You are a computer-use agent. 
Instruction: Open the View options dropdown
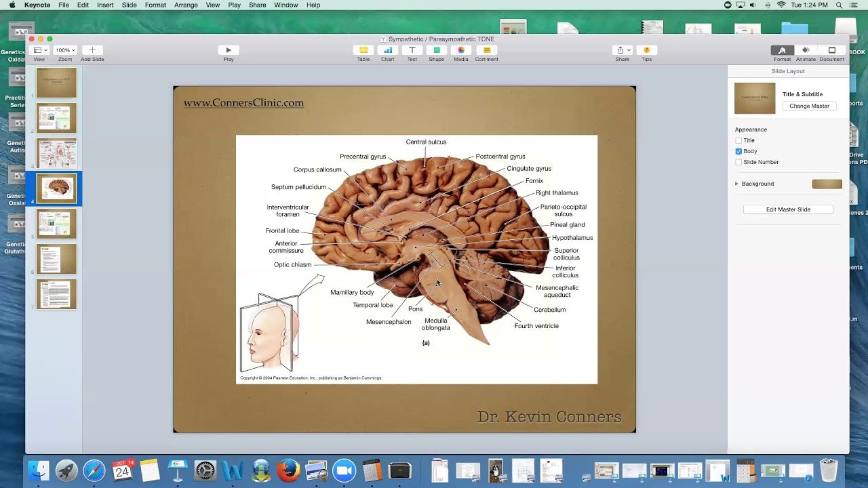40,50
